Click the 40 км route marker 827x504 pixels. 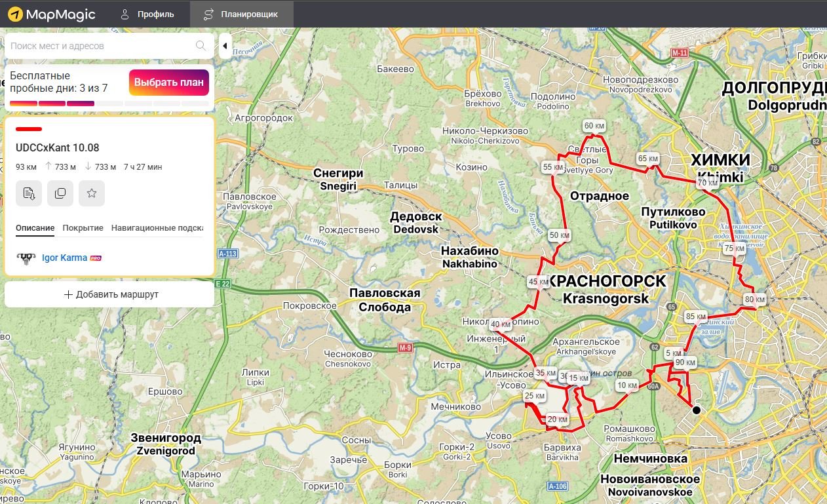tap(501, 324)
